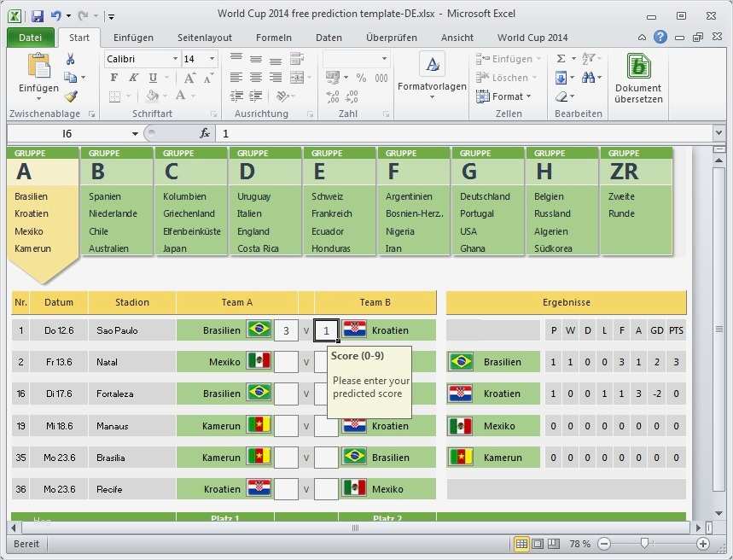
Task: Switch to Daten tab
Action: 329,38
